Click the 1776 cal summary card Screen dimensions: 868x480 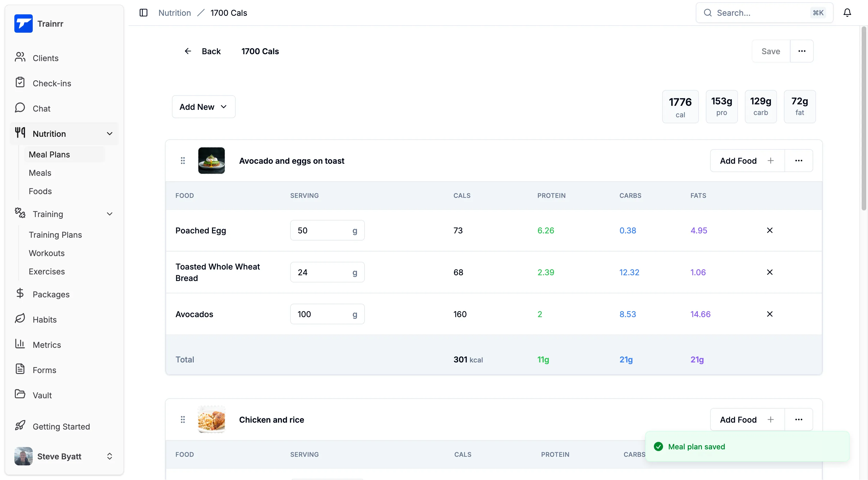click(680, 107)
